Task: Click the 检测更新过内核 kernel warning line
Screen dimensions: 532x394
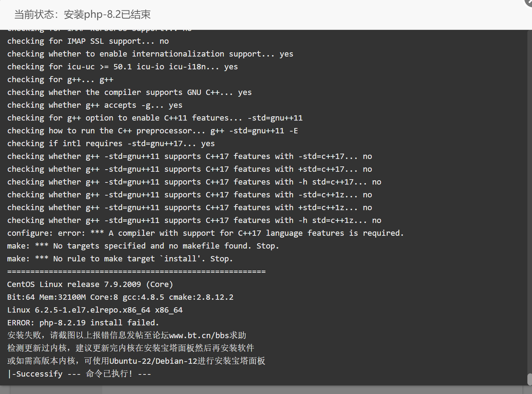Action: pos(130,348)
